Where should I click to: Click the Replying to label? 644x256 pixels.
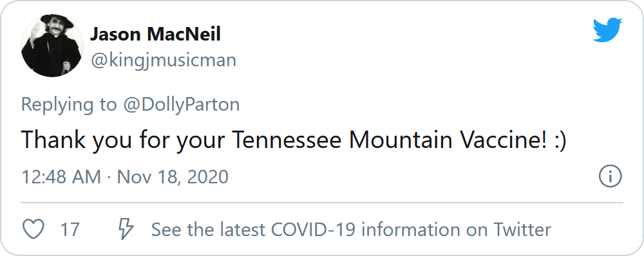pyautogui.click(x=69, y=105)
